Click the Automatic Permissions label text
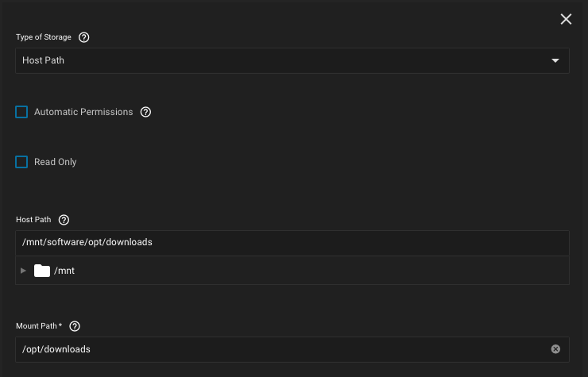Viewport: 588px width, 377px height. (83, 112)
